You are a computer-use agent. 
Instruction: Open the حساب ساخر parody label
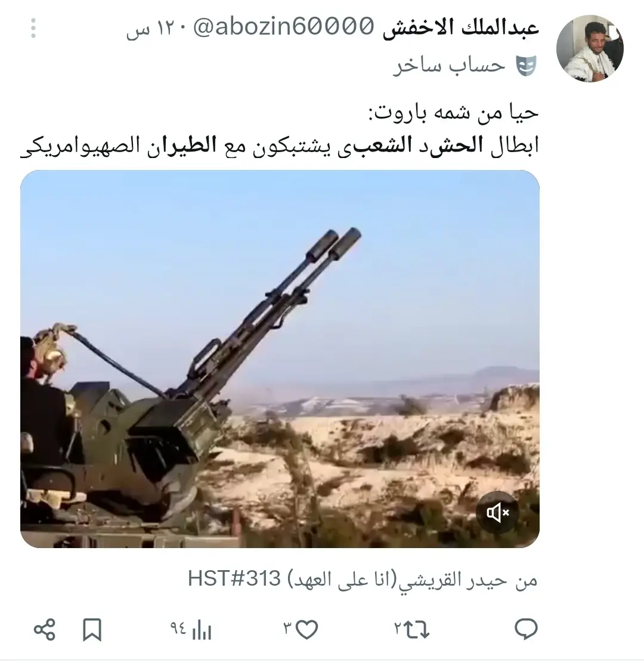click(x=449, y=66)
